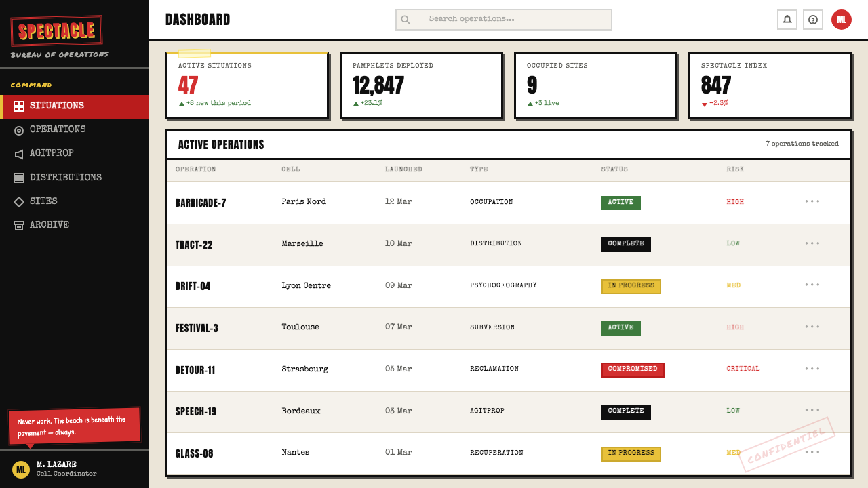Click the RECUPERATION type text
This screenshot has width=868, height=488.
tap(496, 452)
